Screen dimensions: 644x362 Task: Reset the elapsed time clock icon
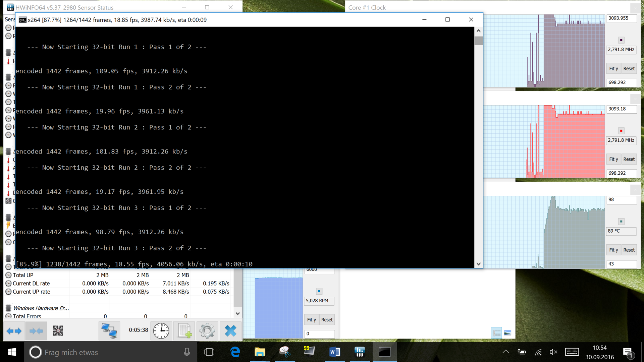pos(161,331)
